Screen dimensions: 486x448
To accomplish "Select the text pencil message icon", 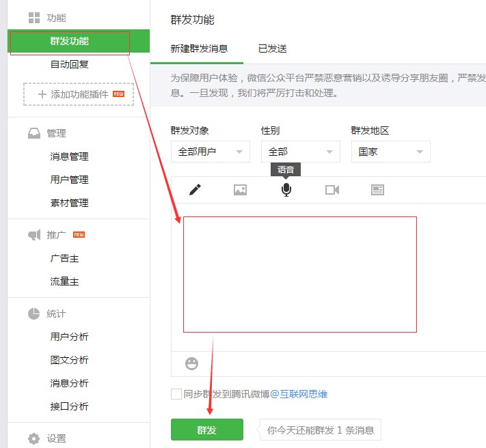I will tap(195, 190).
